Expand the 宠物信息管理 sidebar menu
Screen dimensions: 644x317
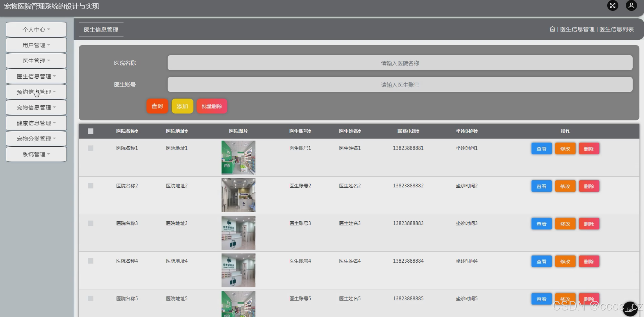[36, 107]
